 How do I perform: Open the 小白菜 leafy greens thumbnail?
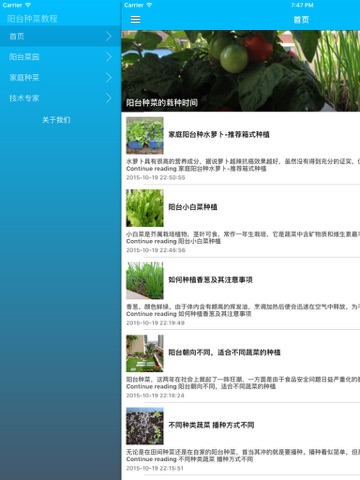145,208
